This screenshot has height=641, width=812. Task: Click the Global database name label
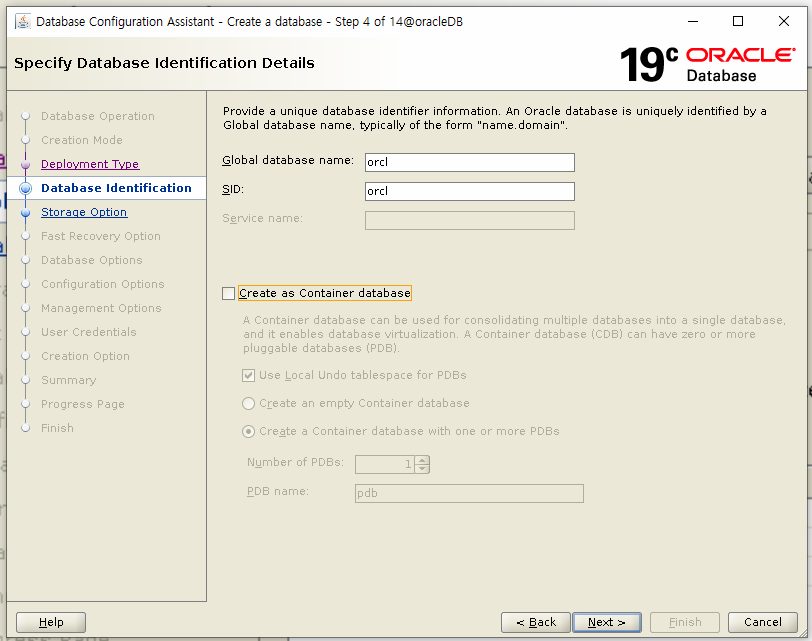click(288, 161)
